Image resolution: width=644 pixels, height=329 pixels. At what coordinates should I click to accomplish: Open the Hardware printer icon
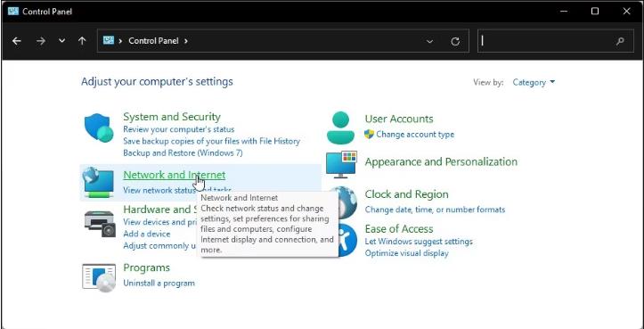pos(101,223)
